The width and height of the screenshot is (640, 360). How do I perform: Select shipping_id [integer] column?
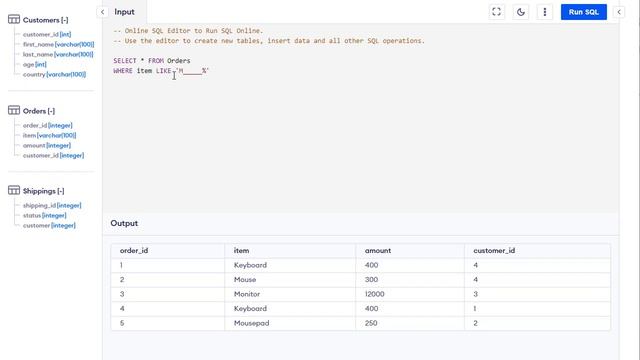click(x=52, y=205)
